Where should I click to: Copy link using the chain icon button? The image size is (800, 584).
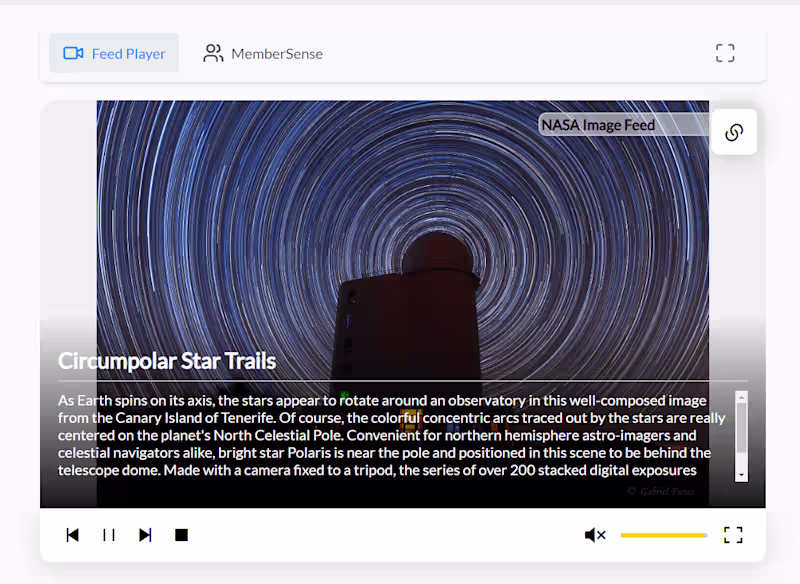(x=734, y=132)
